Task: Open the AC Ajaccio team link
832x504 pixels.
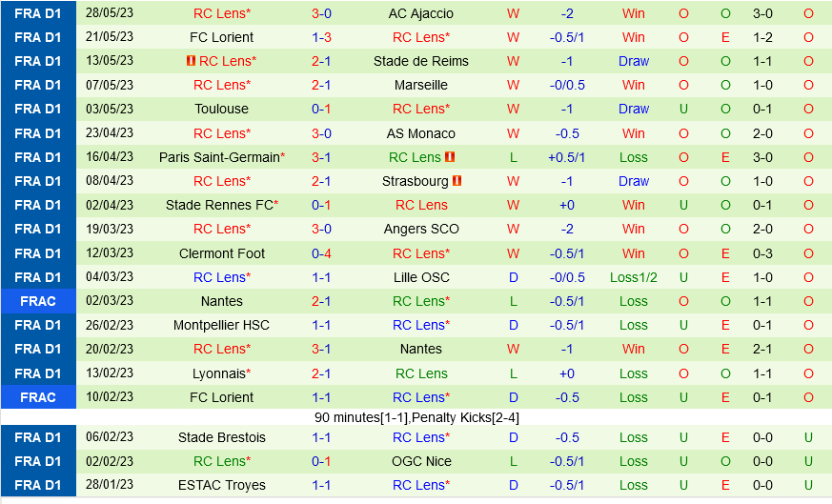Action: coord(420,13)
